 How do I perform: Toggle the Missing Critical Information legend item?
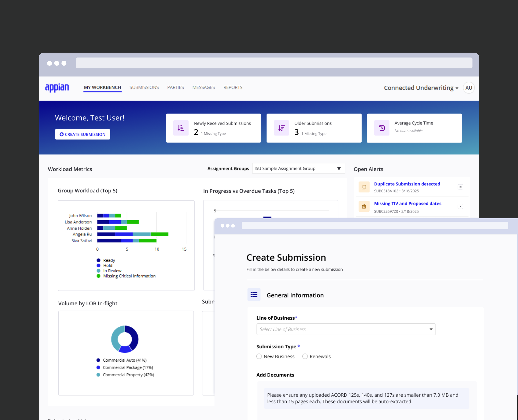click(129, 276)
